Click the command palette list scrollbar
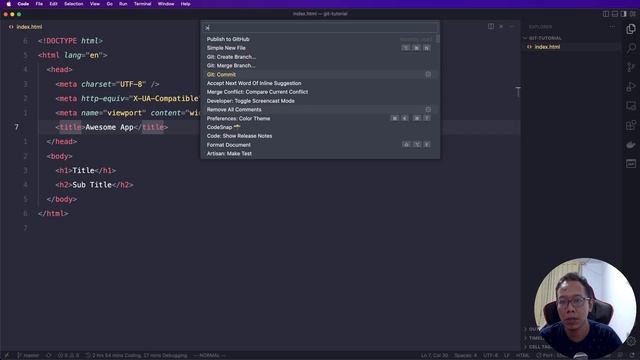Image resolution: width=640 pixels, height=360 pixels. (x=438, y=39)
